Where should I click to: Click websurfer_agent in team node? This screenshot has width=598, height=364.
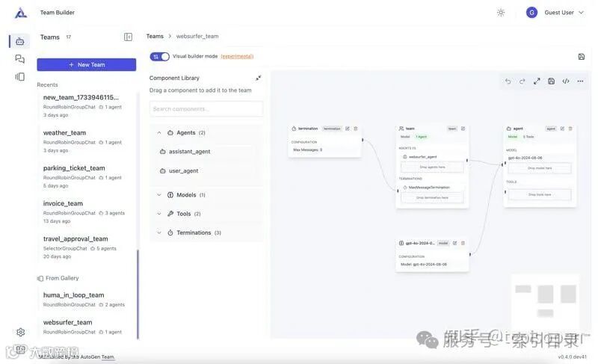pyautogui.click(x=422, y=157)
